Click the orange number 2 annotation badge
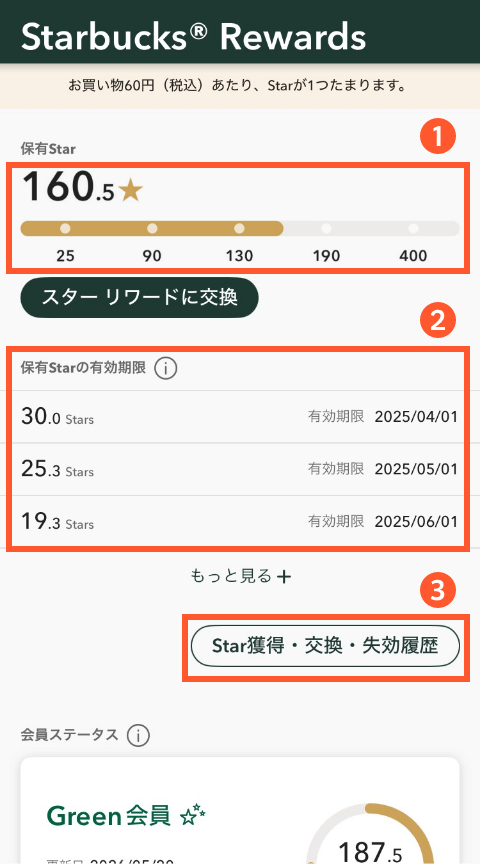Screen dimensions: 480x864 click(438, 322)
